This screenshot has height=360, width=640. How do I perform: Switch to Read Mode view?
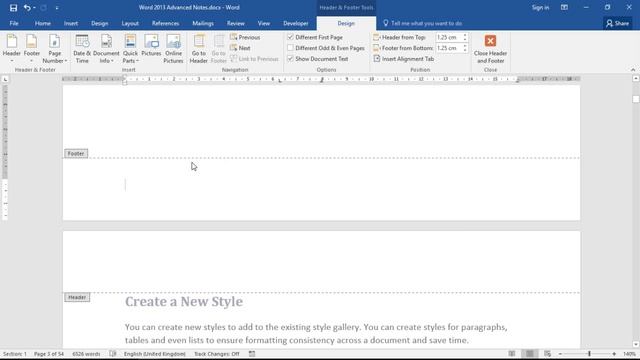coord(511,354)
